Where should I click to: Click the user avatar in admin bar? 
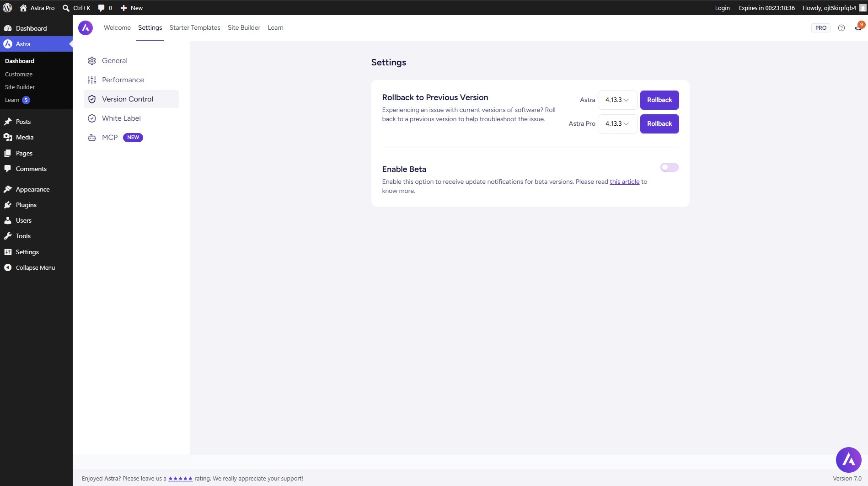(x=863, y=8)
